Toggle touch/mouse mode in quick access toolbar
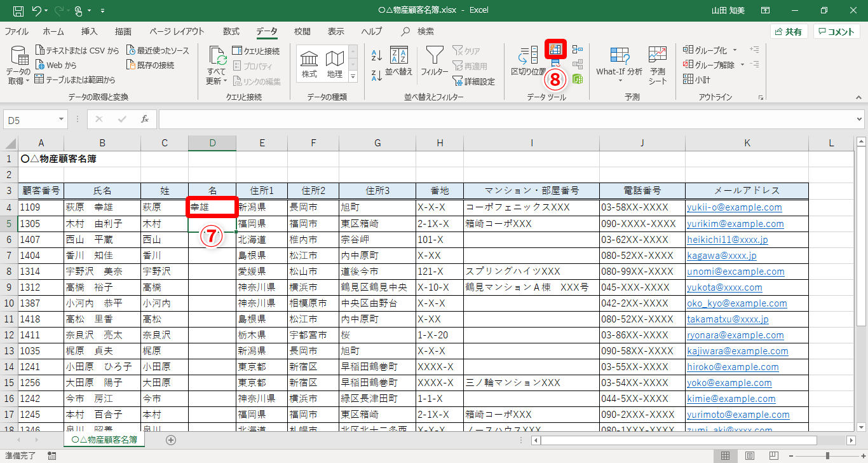The width and height of the screenshot is (868, 463). [79, 11]
